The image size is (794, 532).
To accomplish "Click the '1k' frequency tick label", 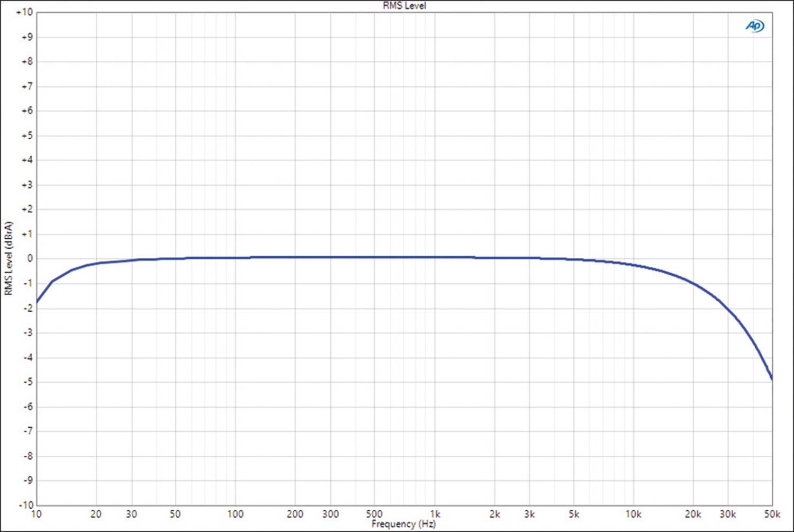I will click(x=435, y=514).
